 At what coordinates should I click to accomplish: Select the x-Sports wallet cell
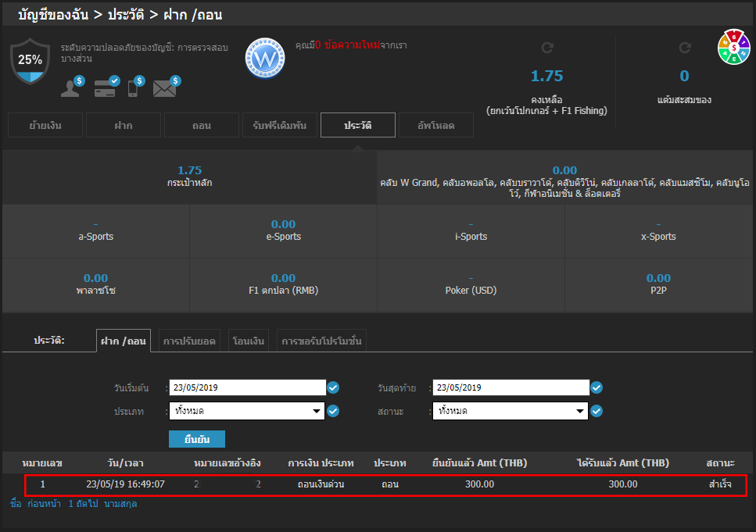[x=658, y=230]
